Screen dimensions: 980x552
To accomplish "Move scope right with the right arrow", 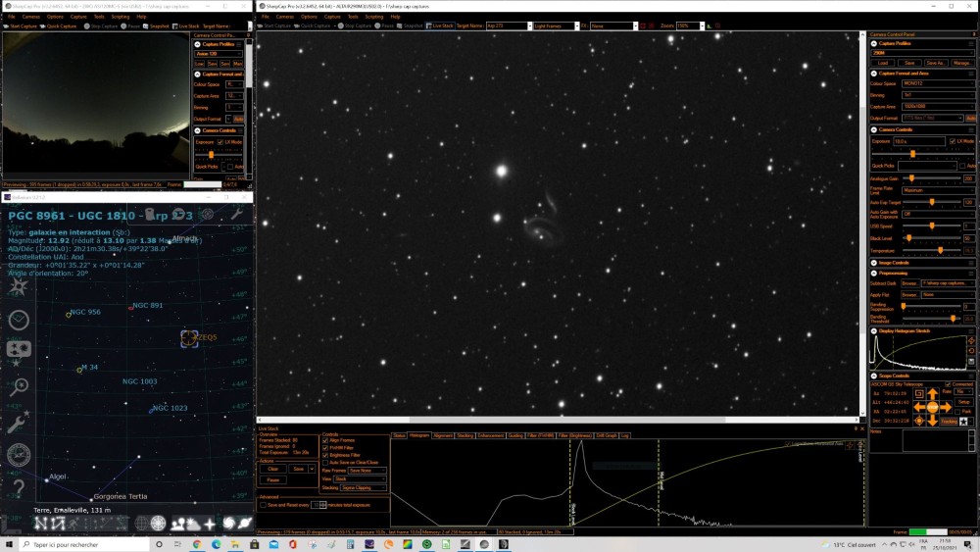I will [946, 407].
